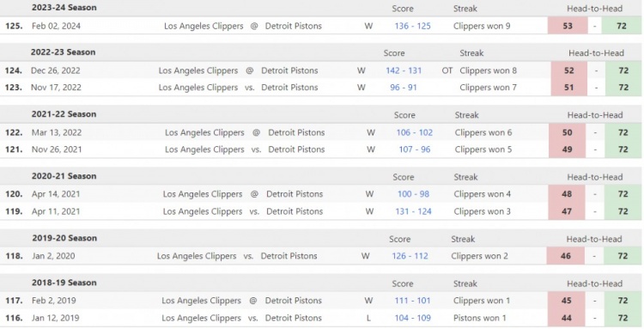The image size is (644, 329).
Task: Open the 104 - 109 loss score link
Action: [x=412, y=318]
